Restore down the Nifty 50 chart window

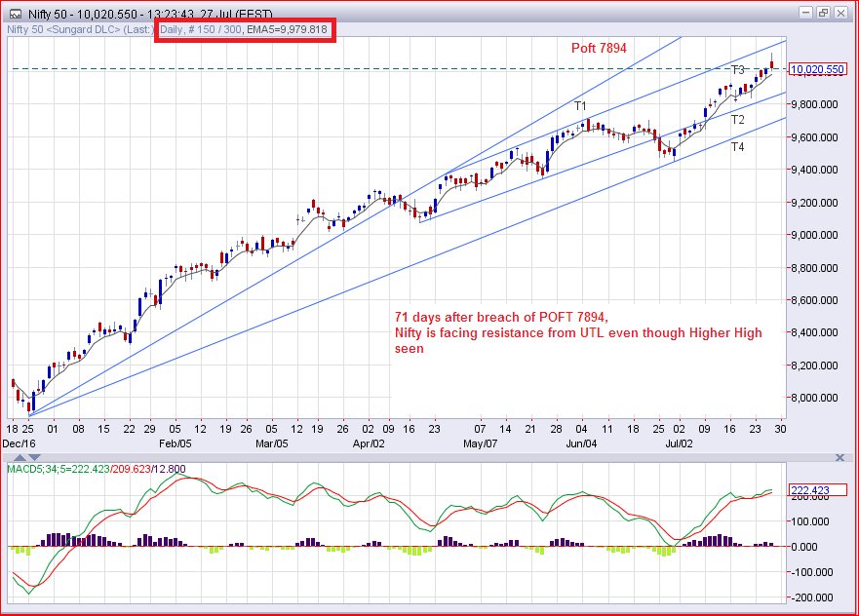[822, 13]
